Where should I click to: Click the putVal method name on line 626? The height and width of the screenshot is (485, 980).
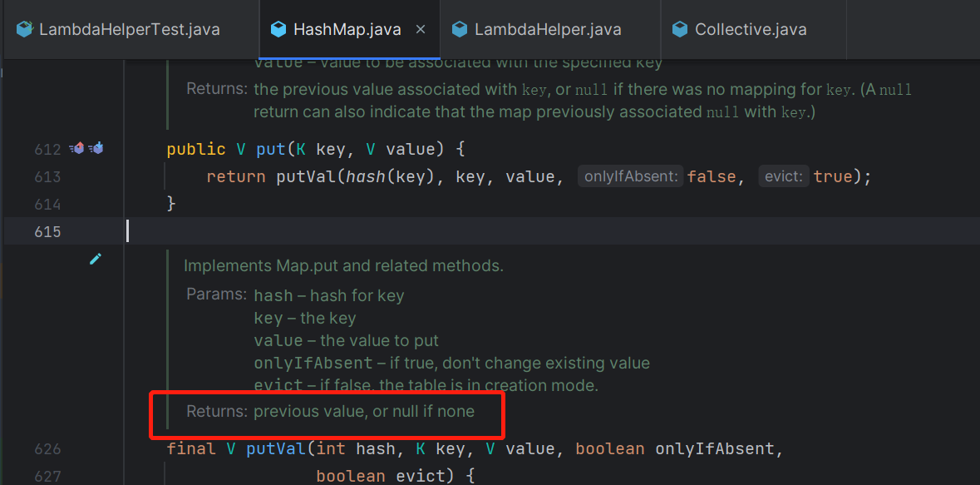pos(273,449)
